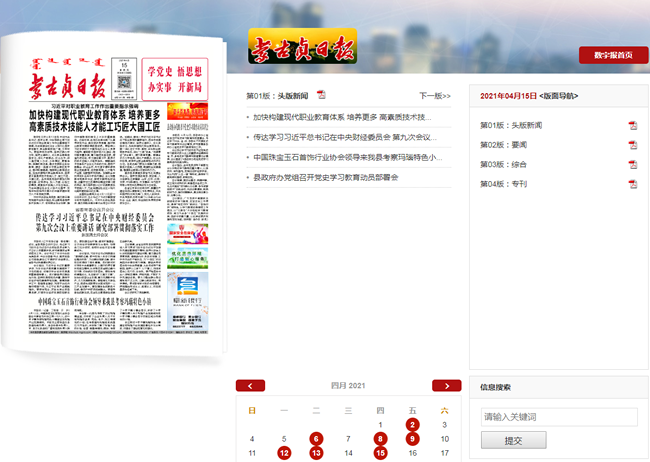Open article 县政府办党组召开党史学习教育动员部署会
This screenshot has width=650, height=462.
coord(326,177)
